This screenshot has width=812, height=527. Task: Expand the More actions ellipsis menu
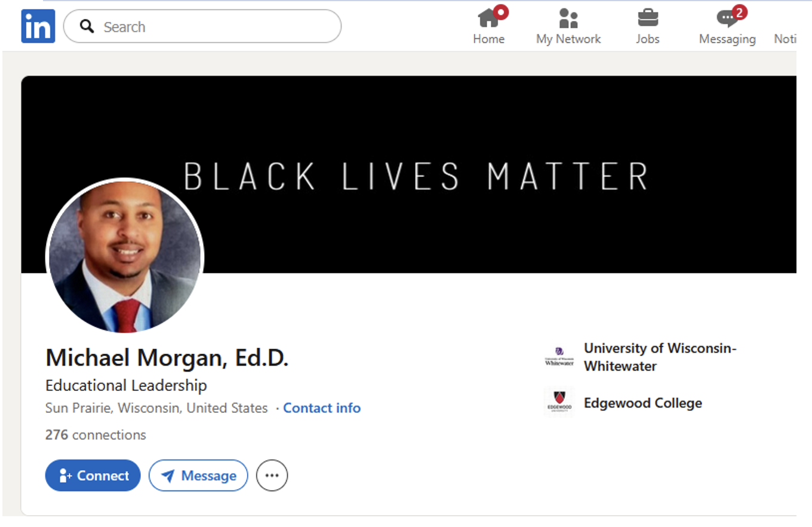pyautogui.click(x=272, y=476)
